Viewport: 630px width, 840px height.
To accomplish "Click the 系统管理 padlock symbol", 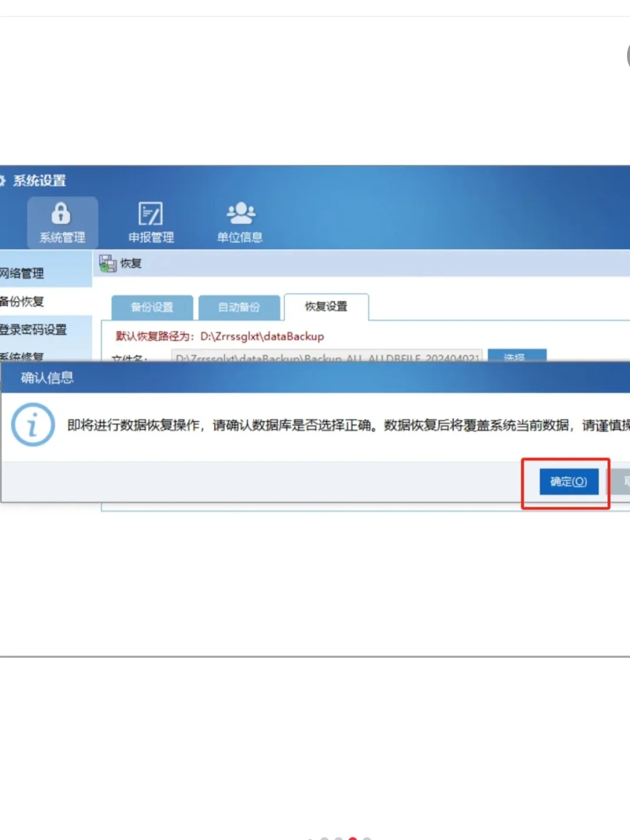I will 62,214.
